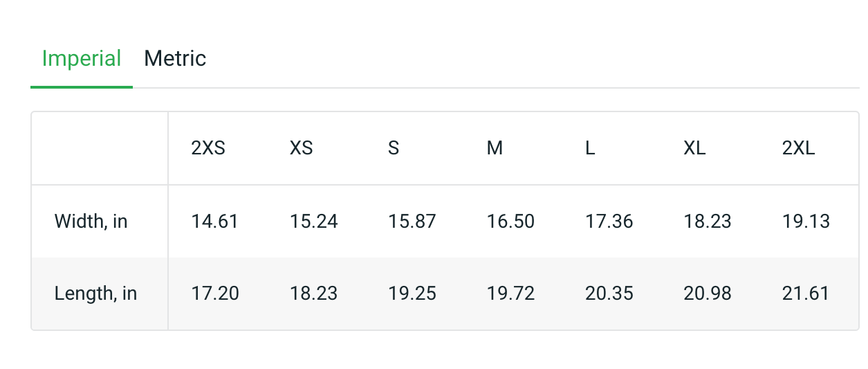The height and width of the screenshot is (369, 868).
Task: Click the 2XL size column header
Action: tap(799, 148)
